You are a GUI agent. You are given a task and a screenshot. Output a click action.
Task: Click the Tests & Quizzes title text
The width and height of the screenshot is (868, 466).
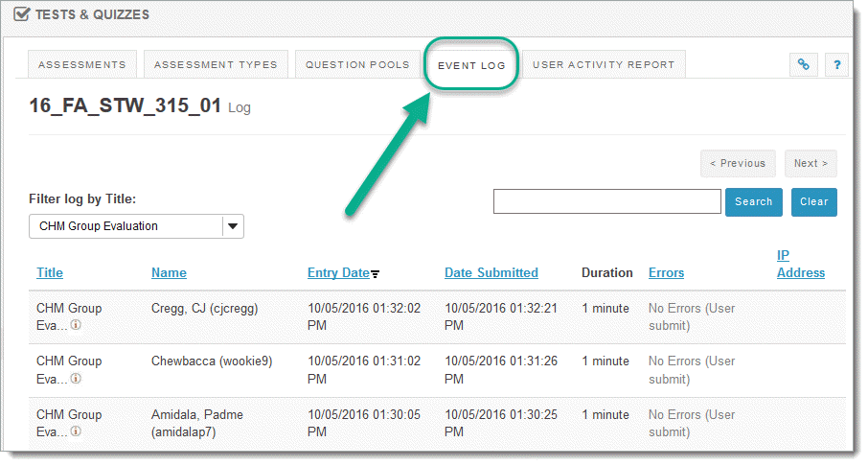point(92,14)
